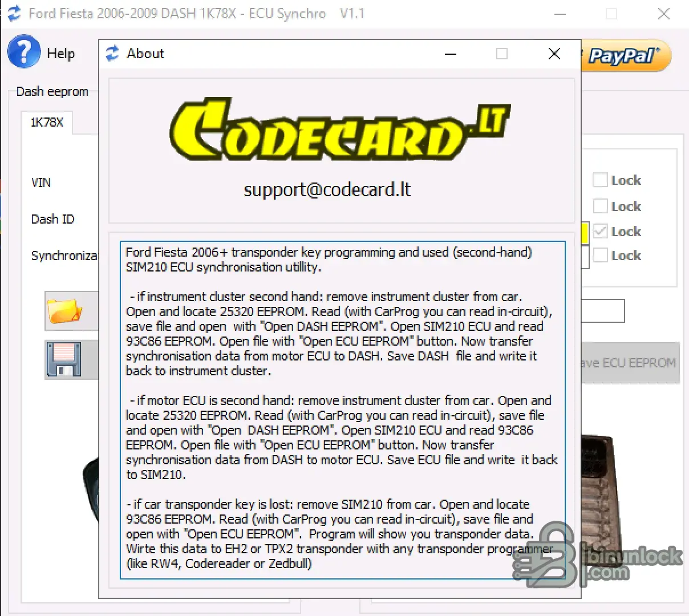Toggle the first Lock checkbox

600,180
